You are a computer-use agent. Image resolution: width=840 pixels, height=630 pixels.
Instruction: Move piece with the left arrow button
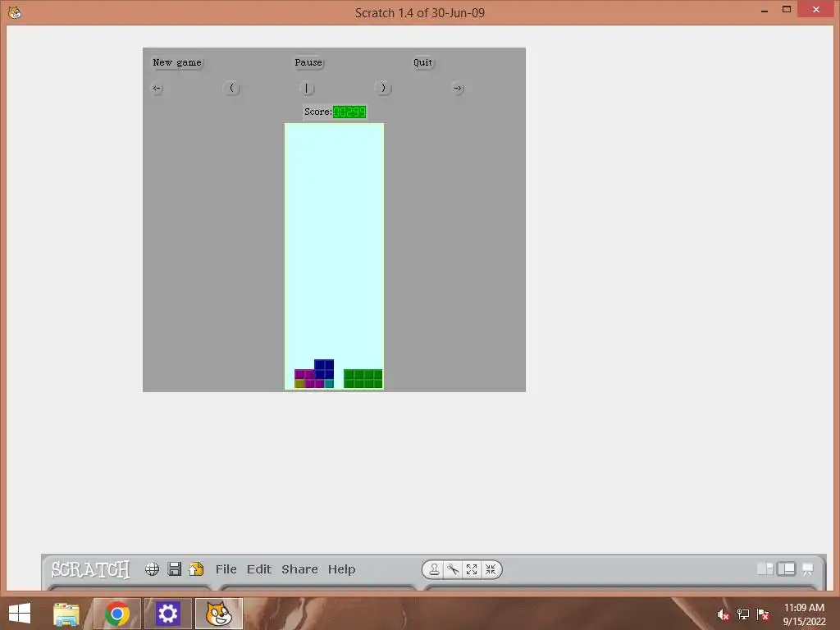(157, 88)
